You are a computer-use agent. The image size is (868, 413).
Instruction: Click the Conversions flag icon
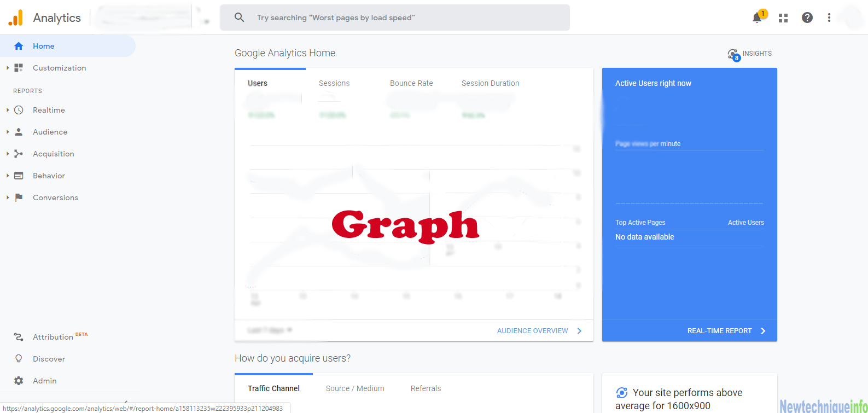[19, 197]
